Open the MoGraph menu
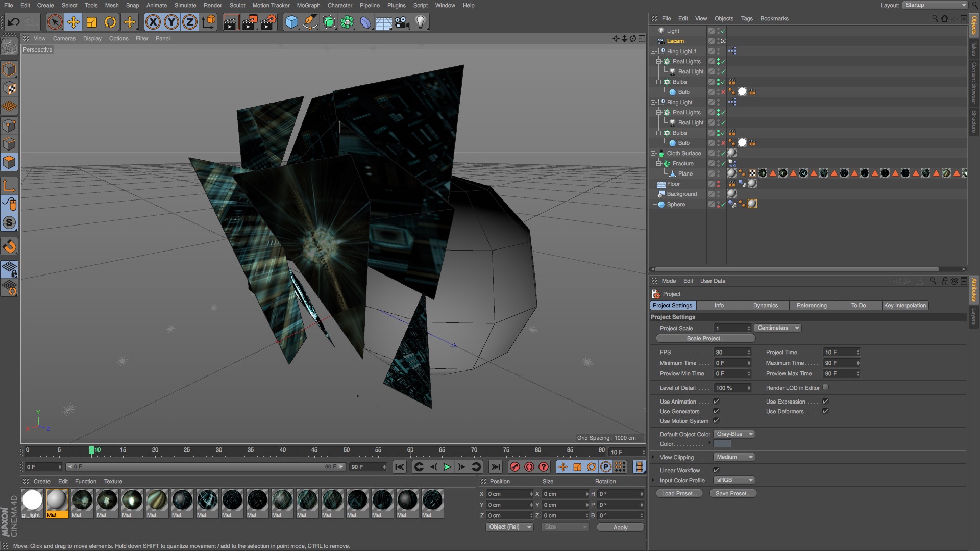Viewport: 980px width, 551px height. tap(308, 5)
